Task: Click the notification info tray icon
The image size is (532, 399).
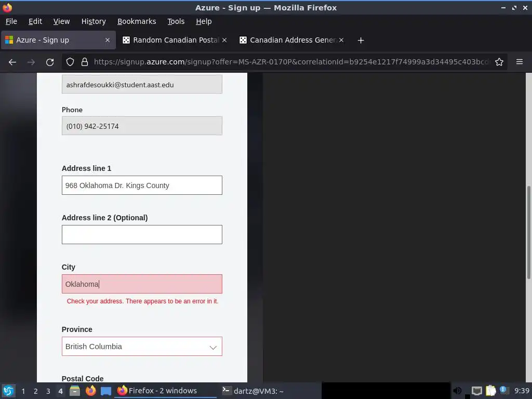Action: coord(503,390)
